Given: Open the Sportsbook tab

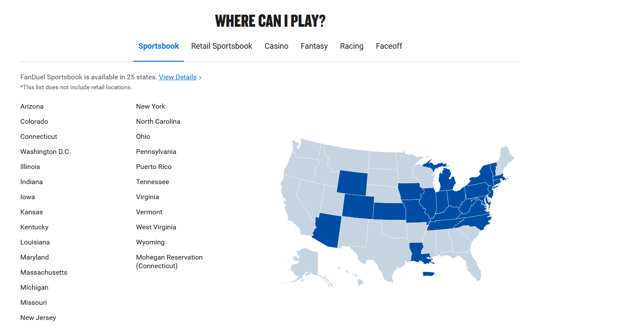Looking at the screenshot, I should (x=158, y=46).
